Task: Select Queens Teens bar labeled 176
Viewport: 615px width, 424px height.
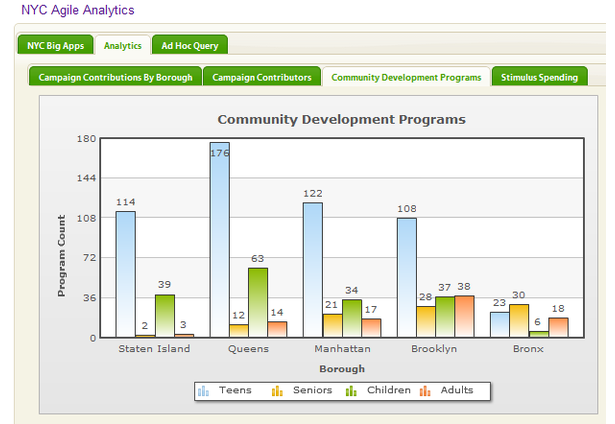Action: click(220, 240)
